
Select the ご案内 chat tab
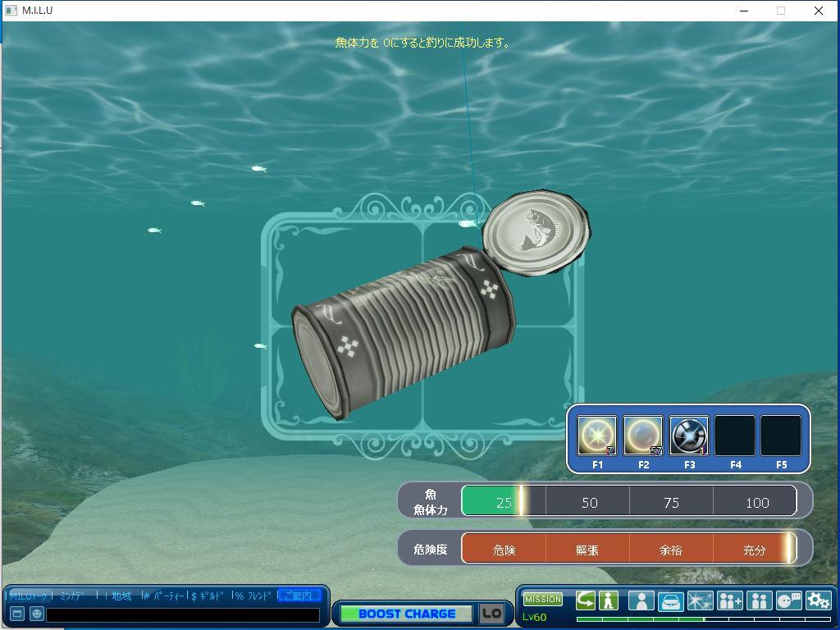300,596
